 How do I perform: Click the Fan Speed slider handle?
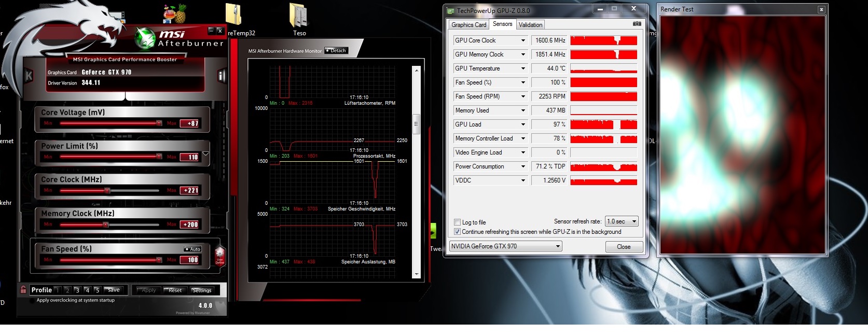coord(159,260)
